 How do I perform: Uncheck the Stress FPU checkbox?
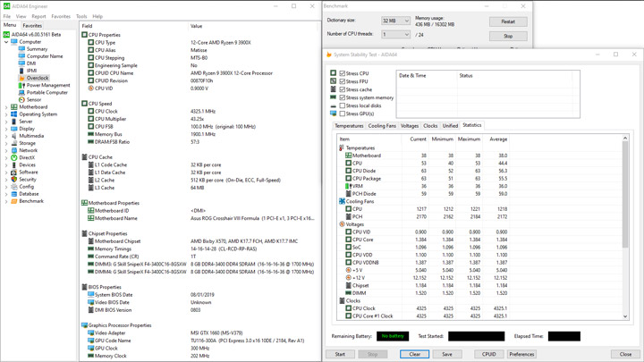point(342,81)
